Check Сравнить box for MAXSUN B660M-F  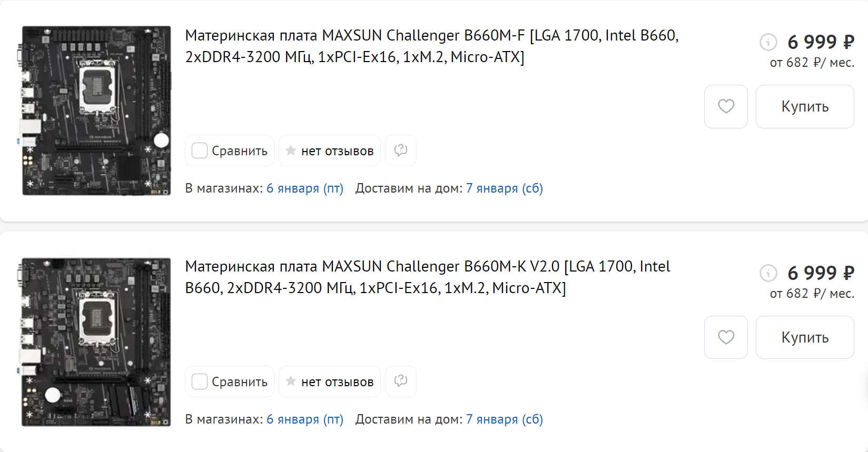[200, 150]
